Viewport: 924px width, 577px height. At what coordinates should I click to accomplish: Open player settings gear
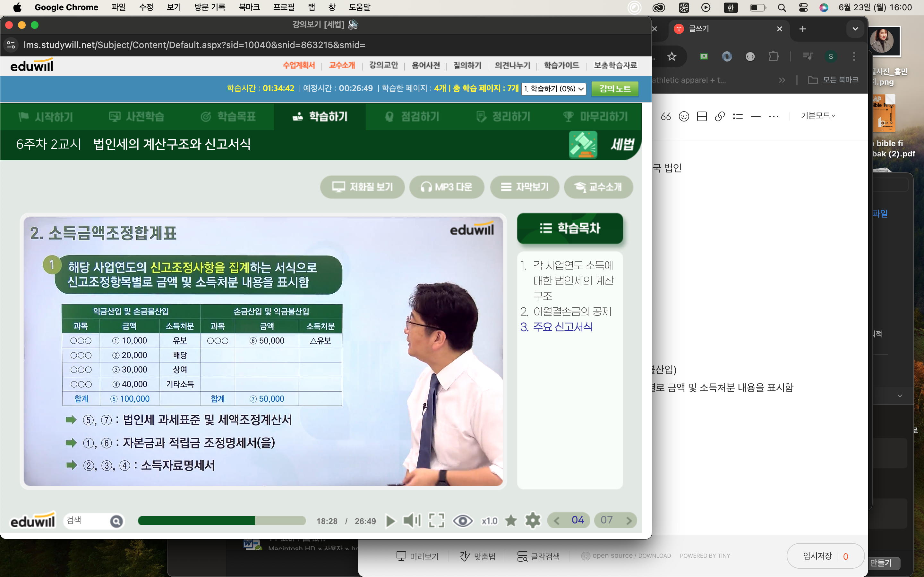[533, 521]
